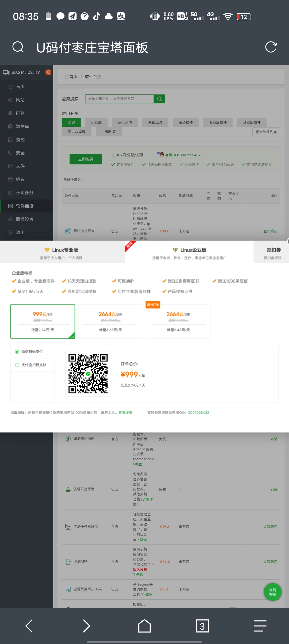Click the 堡塔APP icon
Viewport: 289px width, 644px height.
click(68, 561)
